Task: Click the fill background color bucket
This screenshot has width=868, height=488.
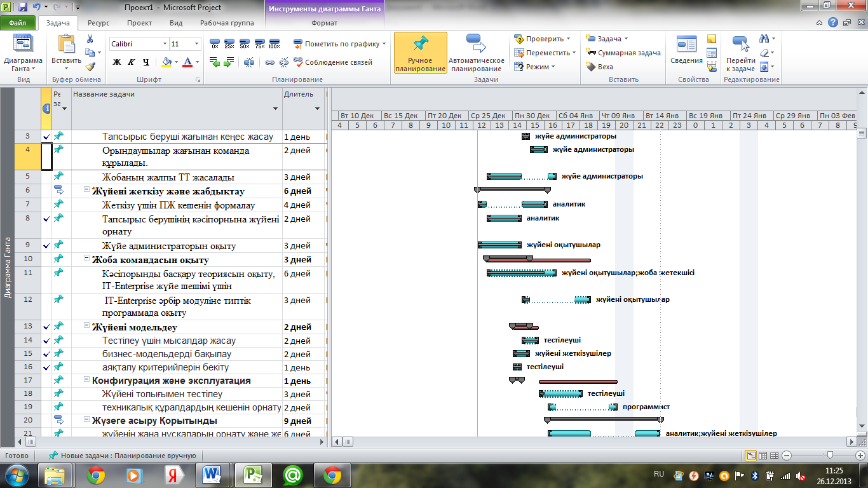Action: point(166,62)
